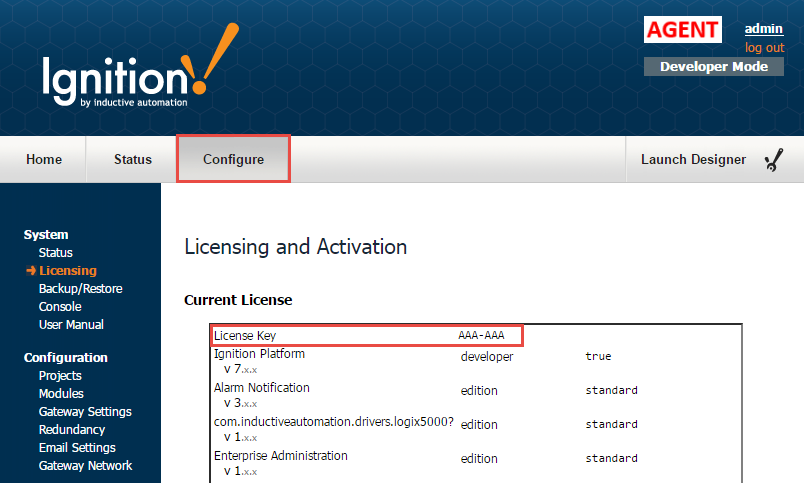804x483 pixels.
Task: Click the System section heading
Action: (x=46, y=235)
